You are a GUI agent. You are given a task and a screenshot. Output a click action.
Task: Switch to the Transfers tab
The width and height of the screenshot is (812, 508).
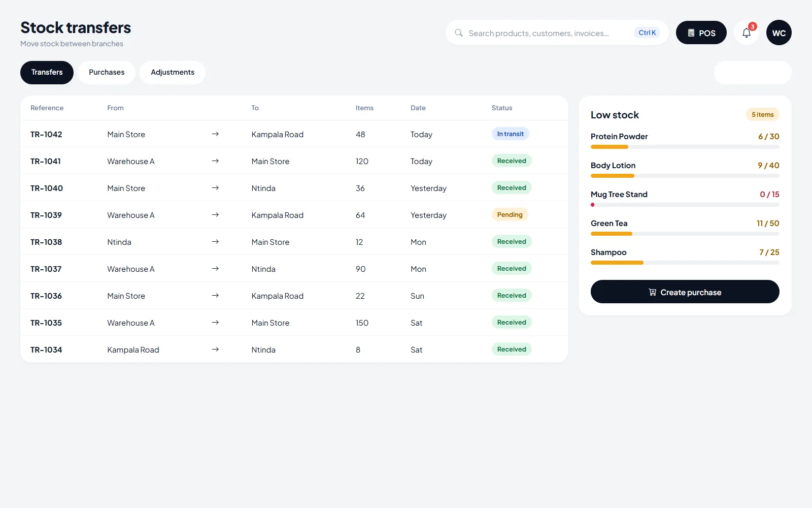pos(47,73)
